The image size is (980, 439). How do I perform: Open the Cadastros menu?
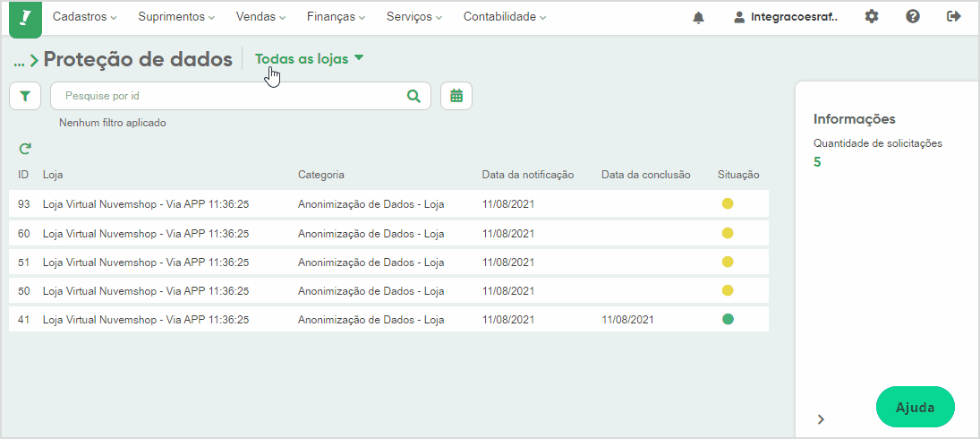tap(84, 17)
